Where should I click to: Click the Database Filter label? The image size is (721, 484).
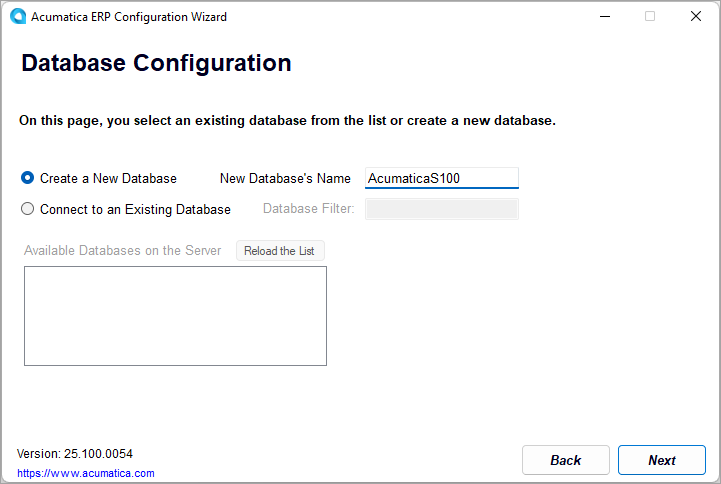(308, 209)
